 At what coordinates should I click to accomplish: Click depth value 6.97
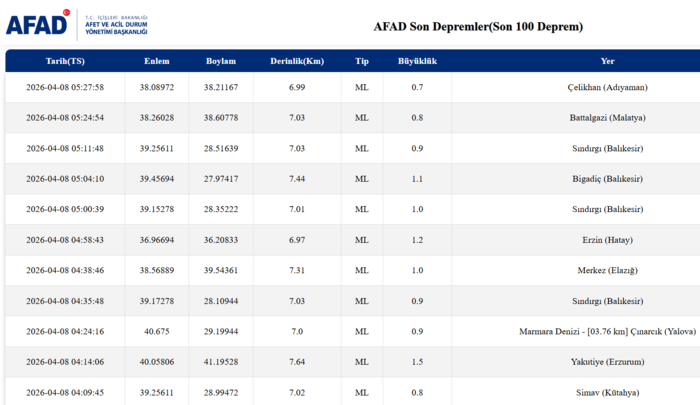[297, 240]
